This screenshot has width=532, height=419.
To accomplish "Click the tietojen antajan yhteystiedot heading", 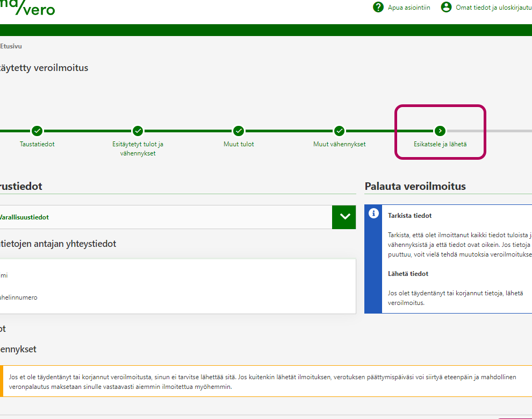I will click(x=58, y=244).
